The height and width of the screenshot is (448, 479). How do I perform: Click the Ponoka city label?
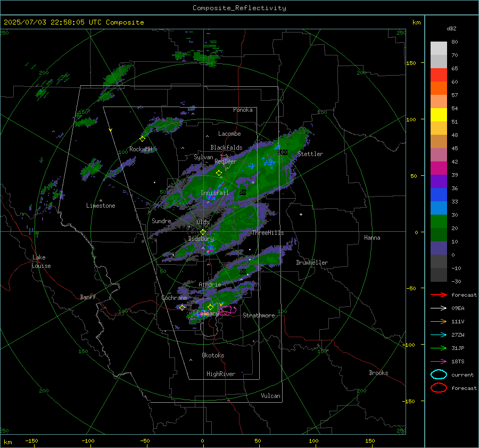243,110
